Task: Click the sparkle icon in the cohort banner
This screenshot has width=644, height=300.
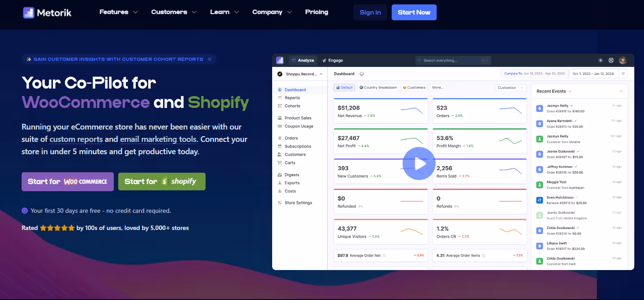Action: click(x=29, y=59)
